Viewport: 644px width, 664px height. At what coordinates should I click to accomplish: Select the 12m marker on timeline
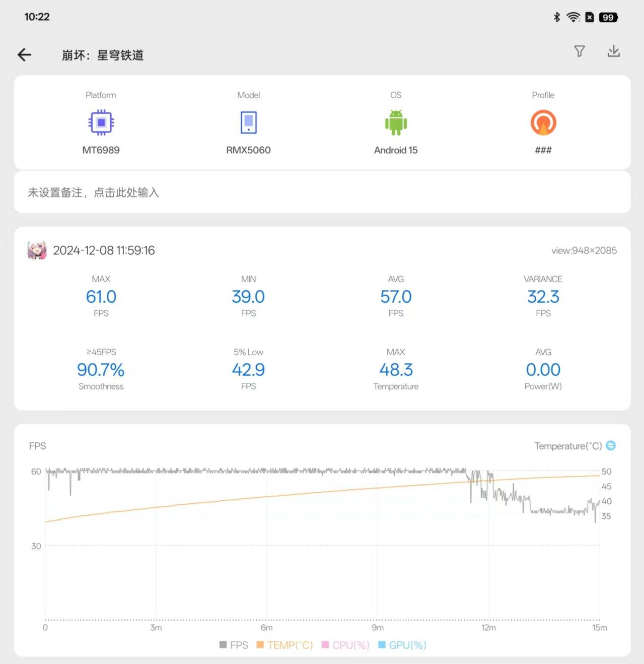488,628
